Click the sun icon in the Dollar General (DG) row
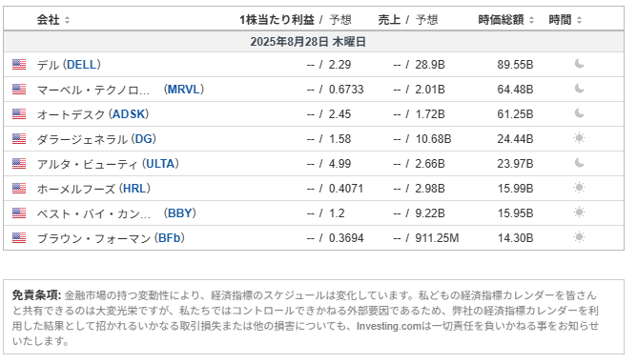This screenshot has width=637, height=364. [580, 138]
